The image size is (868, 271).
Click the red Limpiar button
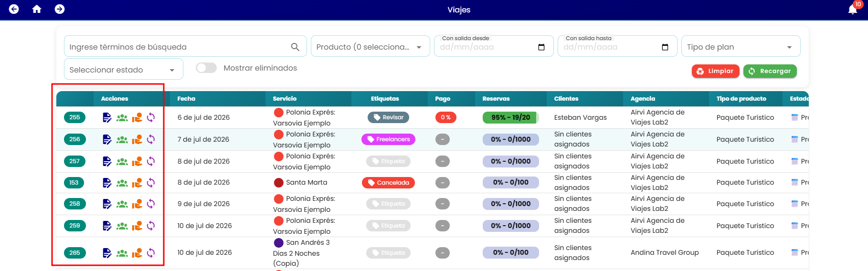tap(715, 71)
